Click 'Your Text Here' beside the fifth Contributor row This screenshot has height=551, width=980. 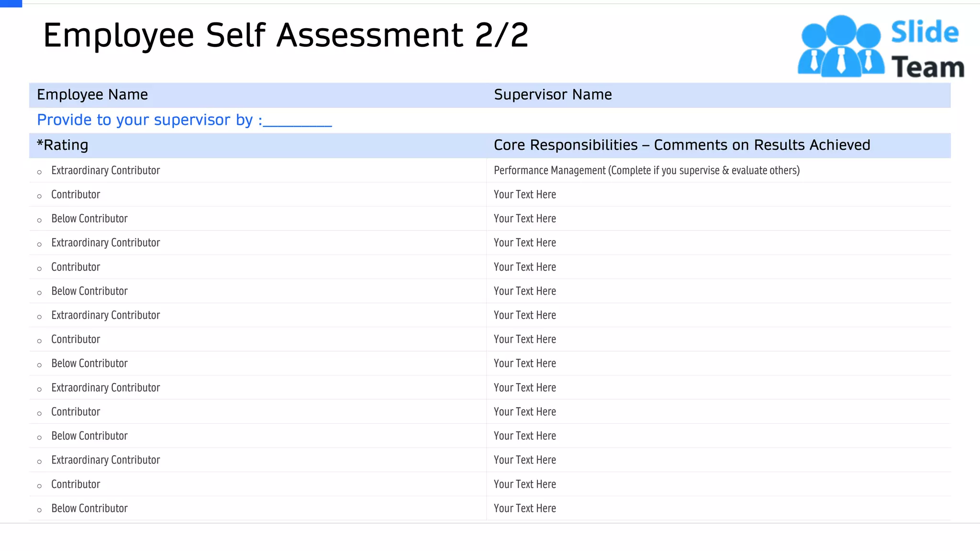tap(525, 485)
